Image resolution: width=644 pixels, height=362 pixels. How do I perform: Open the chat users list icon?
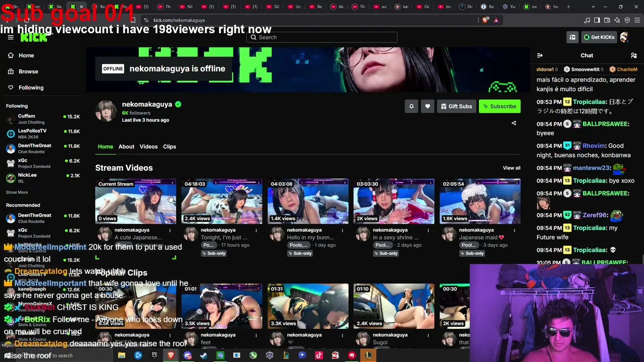click(x=633, y=55)
